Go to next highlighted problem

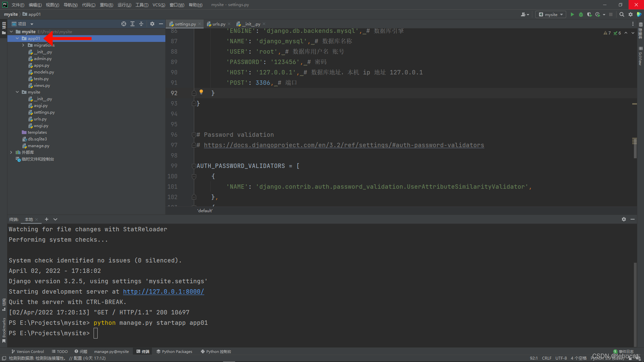(x=633, y=33)
